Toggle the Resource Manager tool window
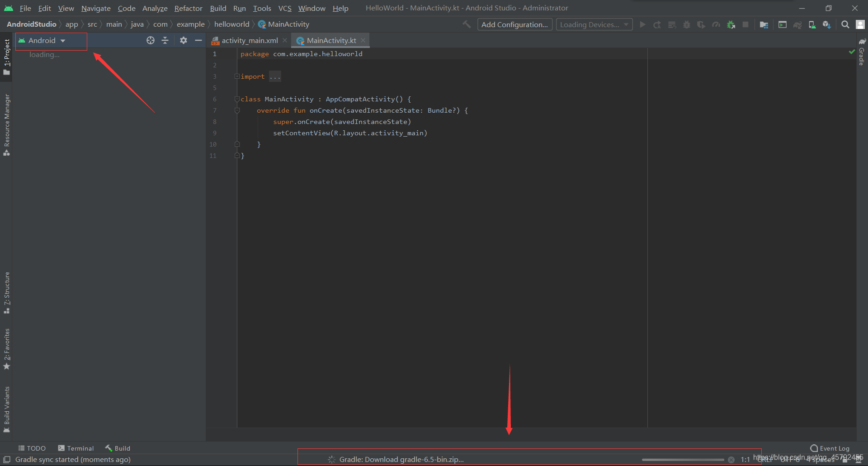This screenshot has height=466, width=868. (7, 125)
